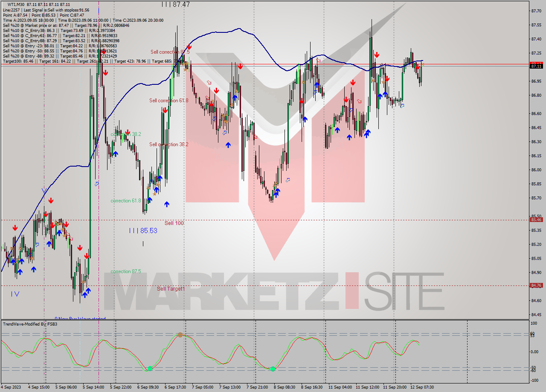Click the 87.40 value on price axis
Image resolution: width=546 pixels, height=392 pixels.
point(536,39)
